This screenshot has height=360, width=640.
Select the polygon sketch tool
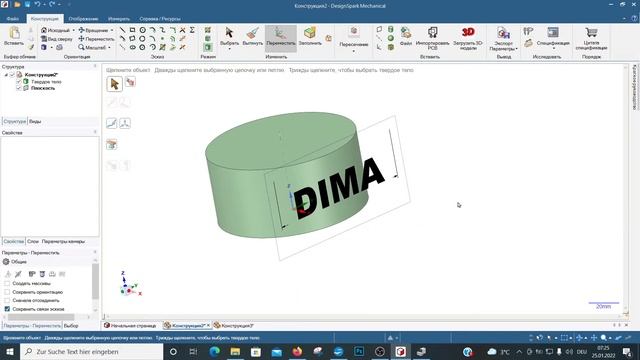(142, 47)
